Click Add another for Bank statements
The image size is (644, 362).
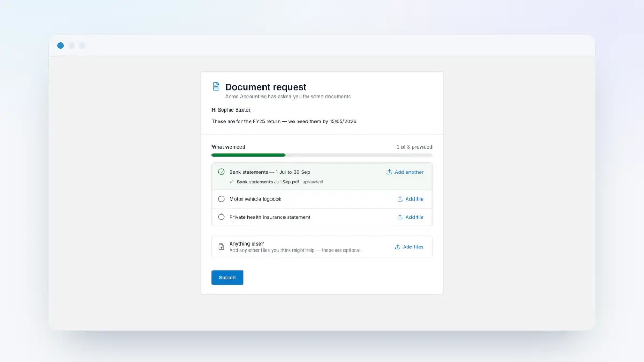pyautogui.click(x=405, y=172)
